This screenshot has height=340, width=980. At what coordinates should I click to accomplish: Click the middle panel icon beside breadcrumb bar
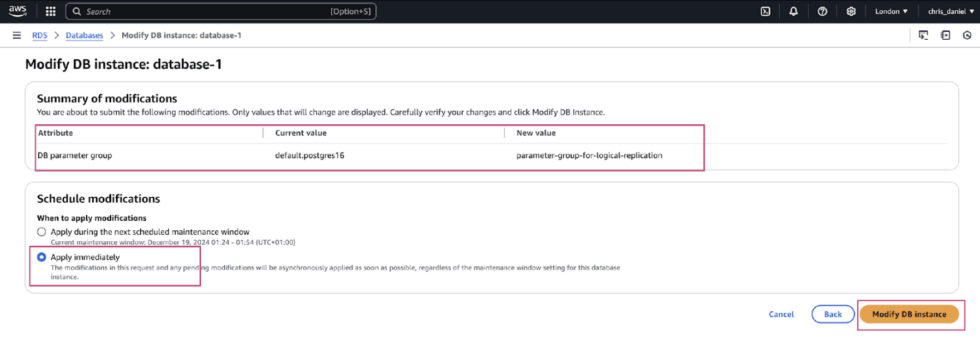(x=945, y=35)
